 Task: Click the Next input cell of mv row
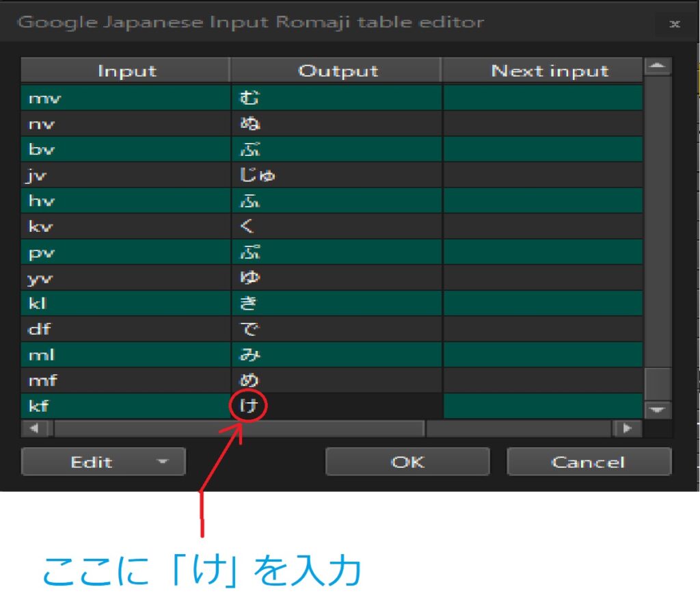[543, 98]
